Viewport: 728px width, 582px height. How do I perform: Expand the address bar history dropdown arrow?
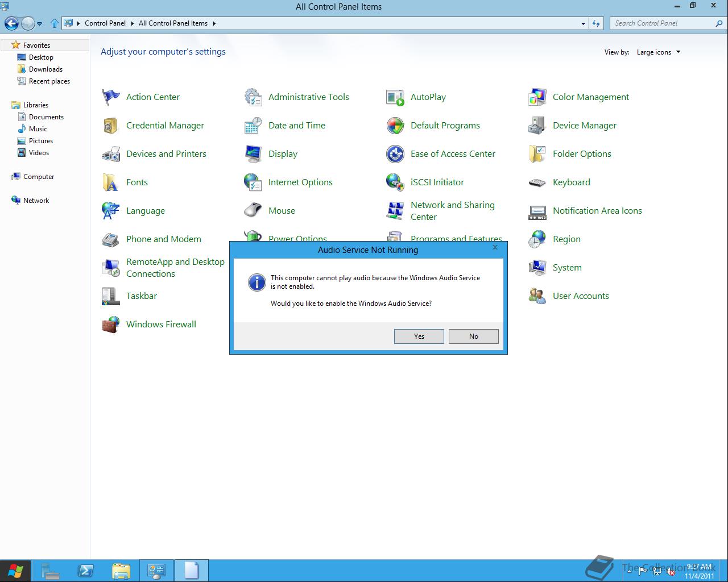pyautogui.click(x=583, y=23)
